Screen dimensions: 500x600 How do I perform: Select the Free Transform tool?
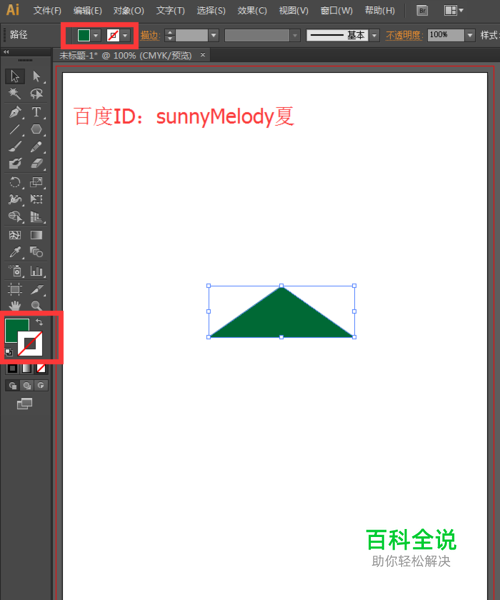tap(36, 199)
